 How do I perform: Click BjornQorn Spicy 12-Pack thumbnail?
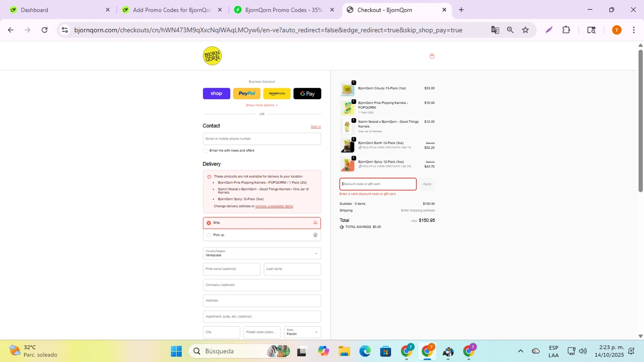(x=347, y=164)
